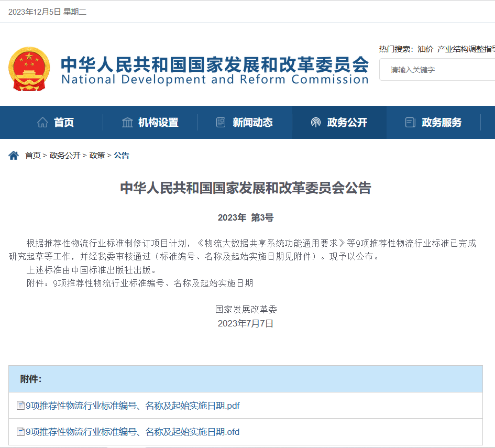Click the file icon beside the pdf attachment

click(20, 406)
